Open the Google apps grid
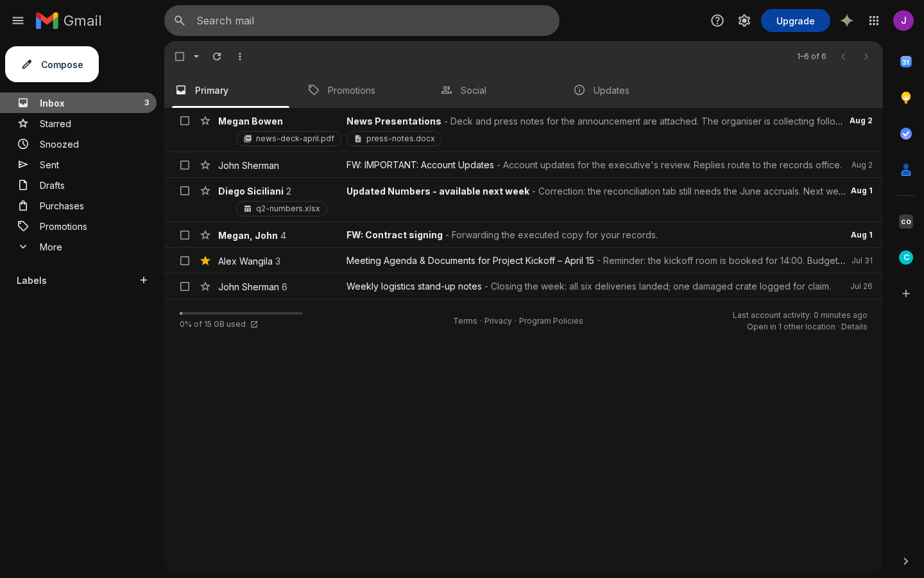The width and height of the screenshot is (924, 578). pyautogui.click(x=874, y=21)
